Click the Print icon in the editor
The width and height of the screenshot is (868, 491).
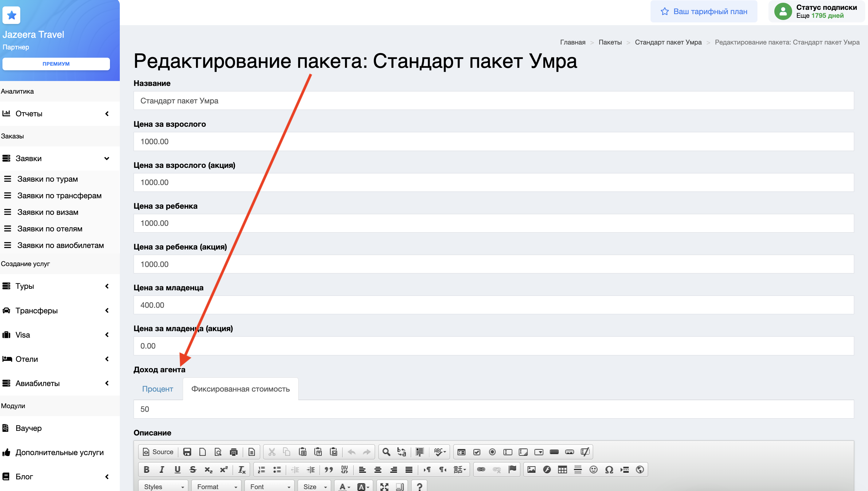point(233,452)
